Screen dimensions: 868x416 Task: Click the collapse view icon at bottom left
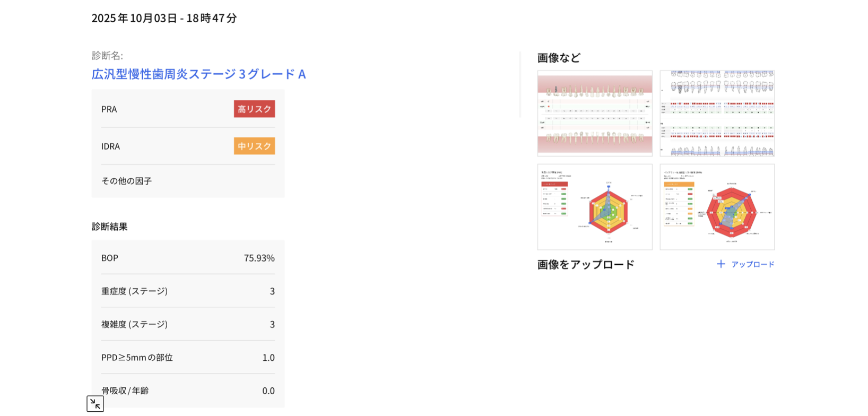coord(96,404)
